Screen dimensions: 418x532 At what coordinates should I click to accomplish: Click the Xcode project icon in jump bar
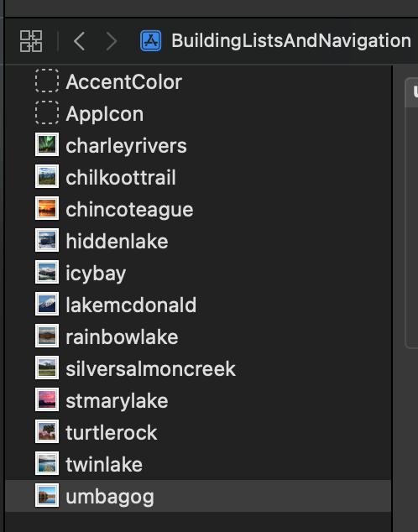point(150,41)
